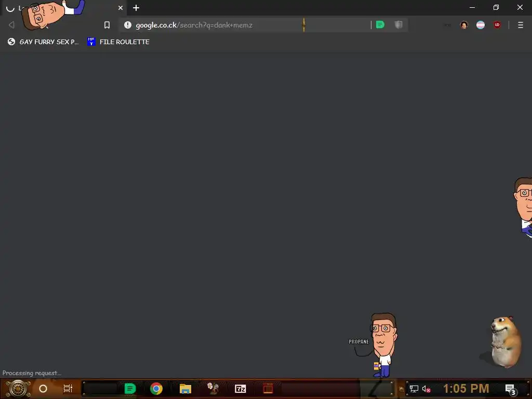Image resolution: width=532 pixels, height=399 pixels.
Task: Open the browser hamburger main menu
Action: (x=521, y=25)
